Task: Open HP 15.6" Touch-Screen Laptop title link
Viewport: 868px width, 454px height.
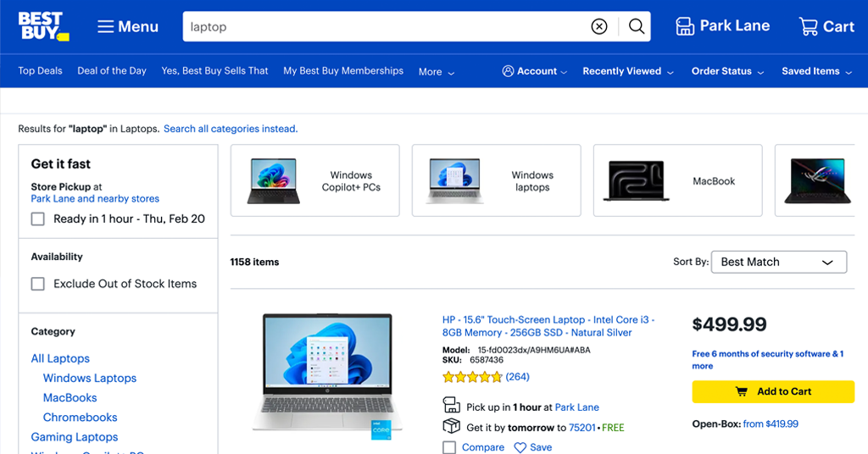Action: coord(548,326)
